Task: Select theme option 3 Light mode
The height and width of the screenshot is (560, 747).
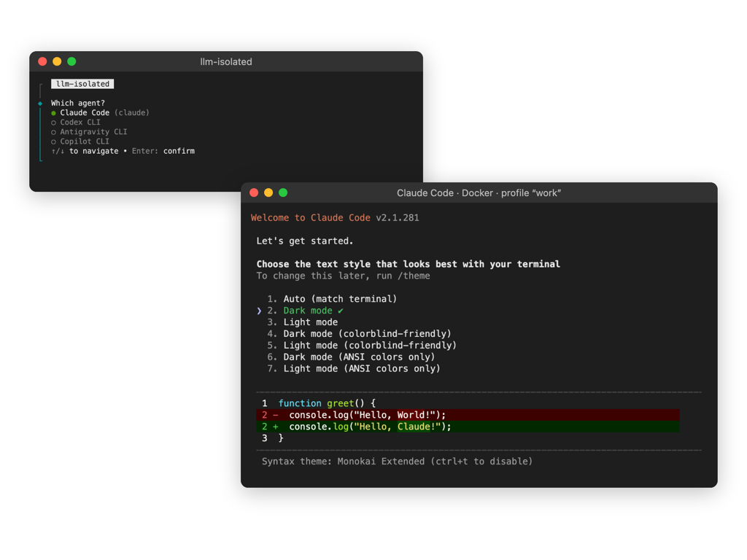Action: pos(302,322)
